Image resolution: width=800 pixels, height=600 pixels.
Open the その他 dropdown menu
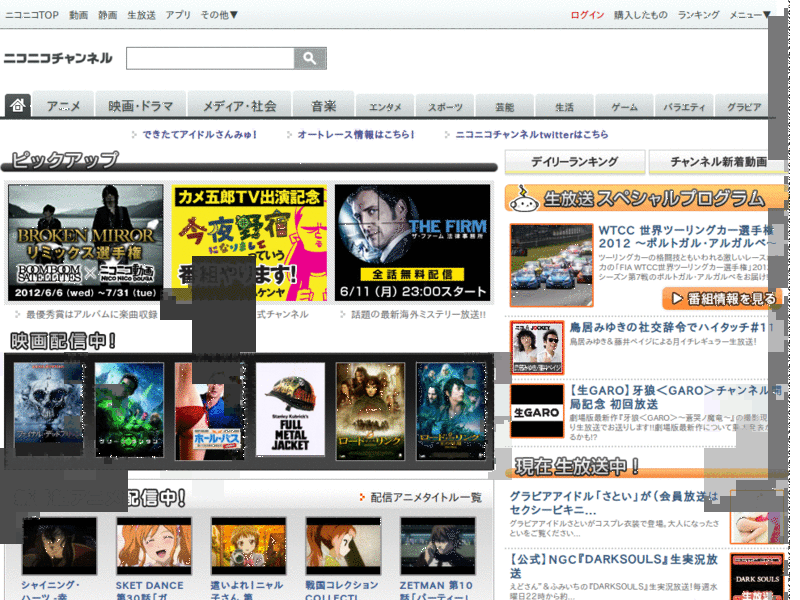(219, 15)
